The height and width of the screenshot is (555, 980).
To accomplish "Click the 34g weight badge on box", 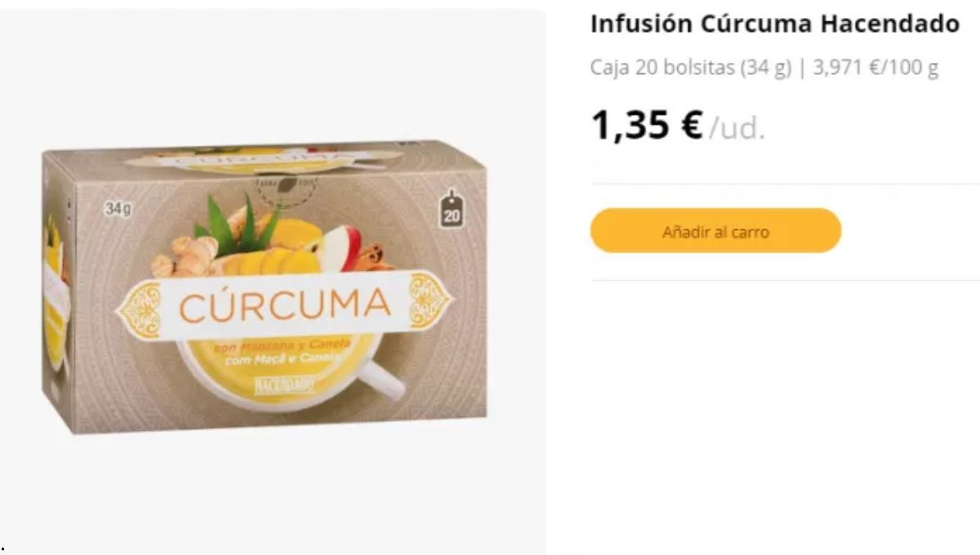I will 118,210.
